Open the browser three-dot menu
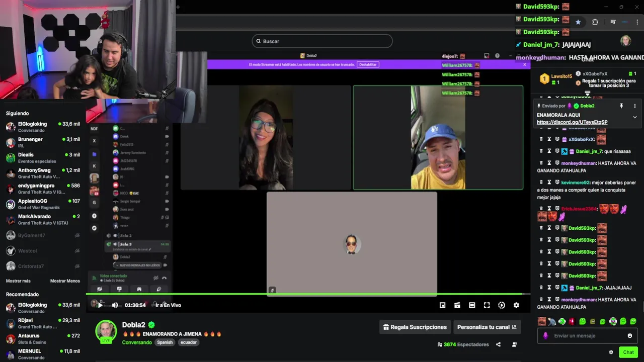This screenshot has height=362, width=644. [x=637, y=22]
